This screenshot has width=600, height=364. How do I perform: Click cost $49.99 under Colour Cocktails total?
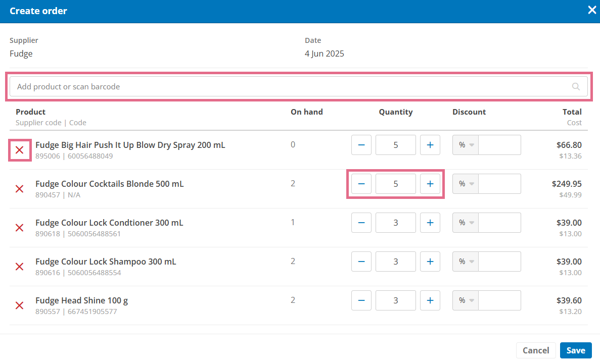point(570,195)
